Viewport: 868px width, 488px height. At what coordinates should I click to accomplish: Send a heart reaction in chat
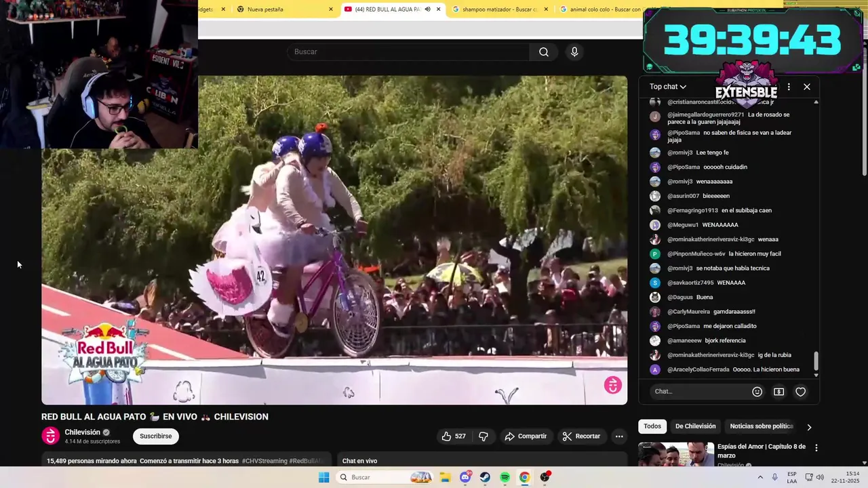[x=801, y=392]
